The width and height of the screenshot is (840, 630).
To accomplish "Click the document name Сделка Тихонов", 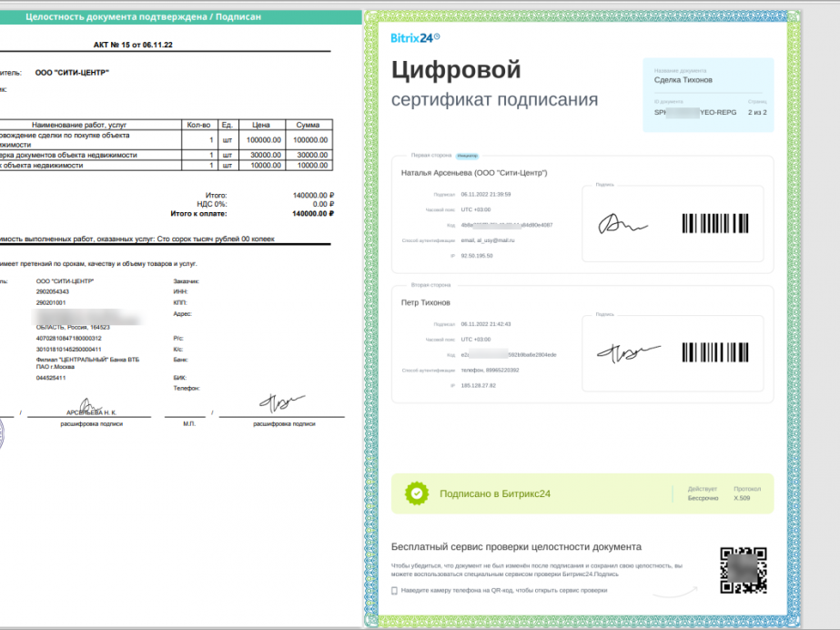I will pyautogui.click(x=683, y=80).
